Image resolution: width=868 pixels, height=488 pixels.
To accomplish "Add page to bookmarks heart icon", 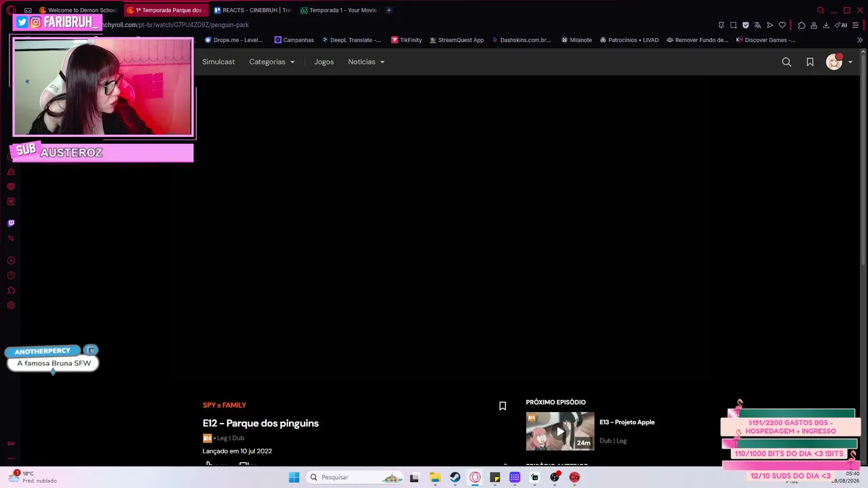I will click(x=782, y=25).
